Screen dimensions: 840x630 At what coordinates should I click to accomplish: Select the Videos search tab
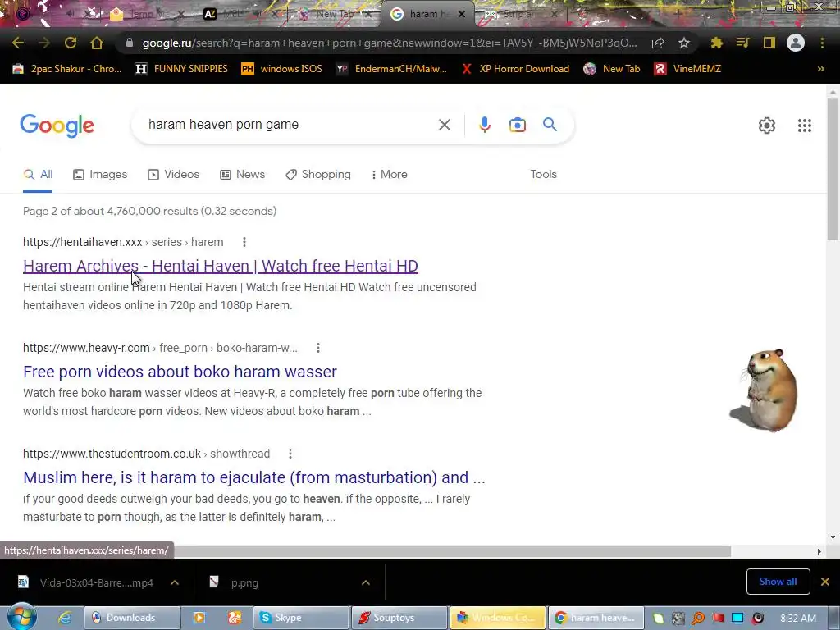(174, 174)
